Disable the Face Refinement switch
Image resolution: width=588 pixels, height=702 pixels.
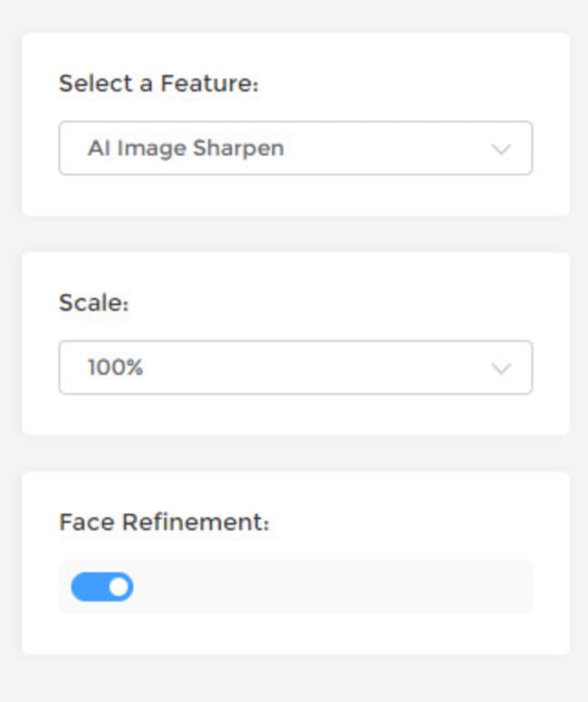coord(102,587)
